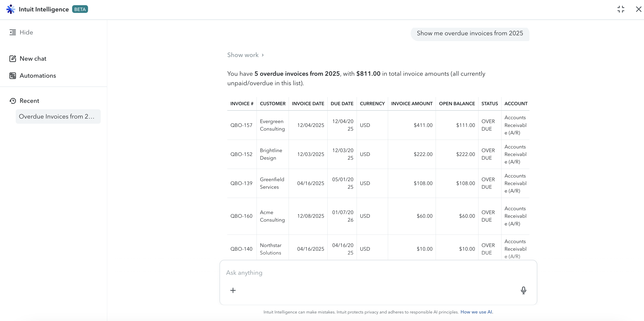Viewport: 644px width, 321px height.
Task: Click the CURRENCY column header
Action: pyautogui.click(x=372, y=104)
